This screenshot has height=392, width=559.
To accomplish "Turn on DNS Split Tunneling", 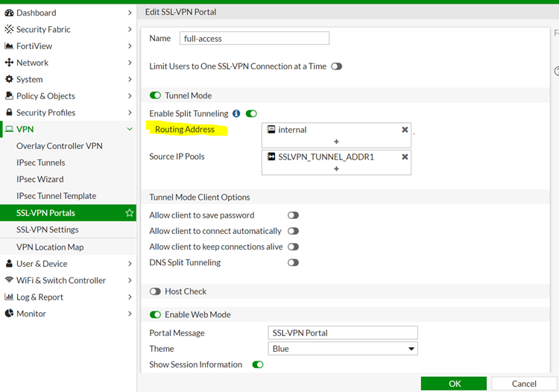I will click(x=293, y=262).
